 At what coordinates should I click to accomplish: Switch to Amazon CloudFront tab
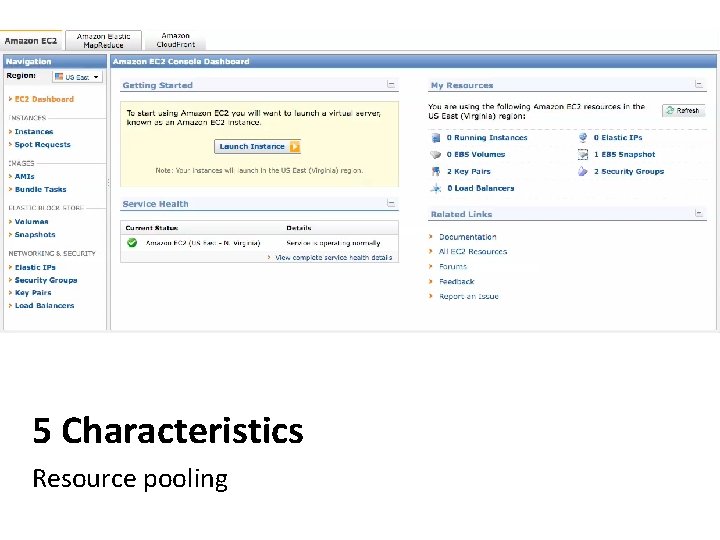pos(175,40)
